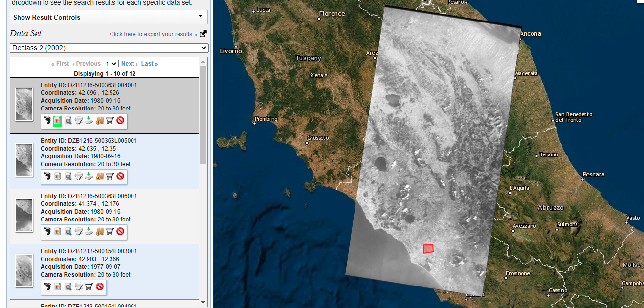View metadata of DZB1216-500363L006001
The height and width of the screenshot is (308, 644).
coord(79,231)
